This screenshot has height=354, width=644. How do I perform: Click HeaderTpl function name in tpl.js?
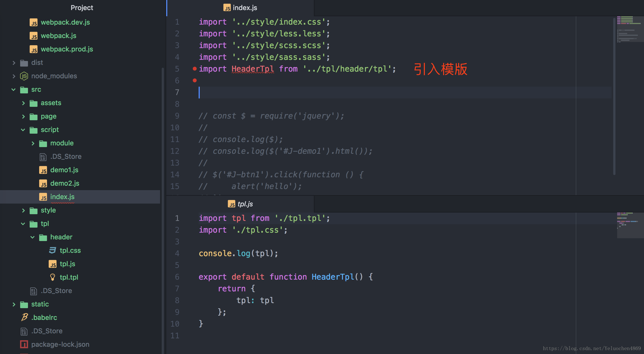tap(333, 277)
